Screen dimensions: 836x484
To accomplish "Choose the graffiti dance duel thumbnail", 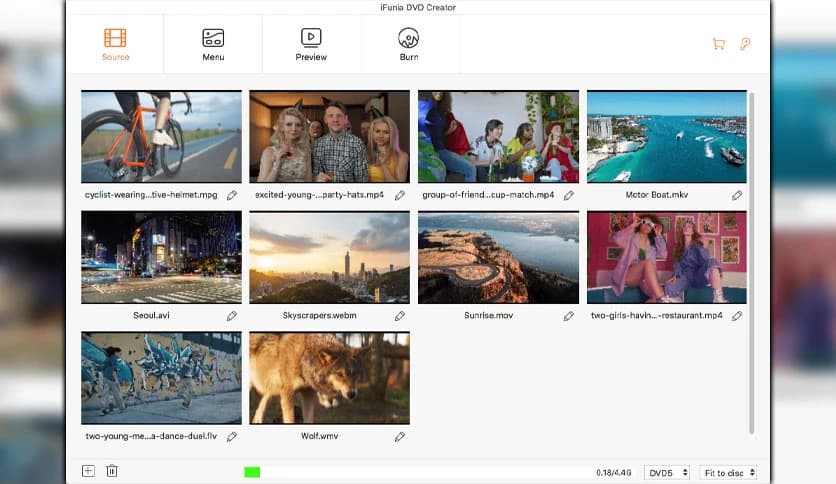I will [x=161, y=379].
